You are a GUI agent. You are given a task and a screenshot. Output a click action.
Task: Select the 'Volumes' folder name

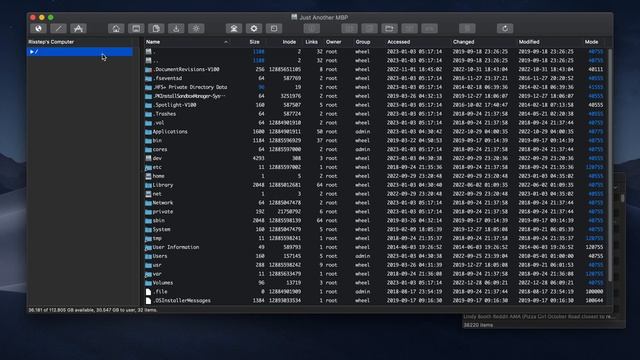pyautogui.click(x=163, y=283)
